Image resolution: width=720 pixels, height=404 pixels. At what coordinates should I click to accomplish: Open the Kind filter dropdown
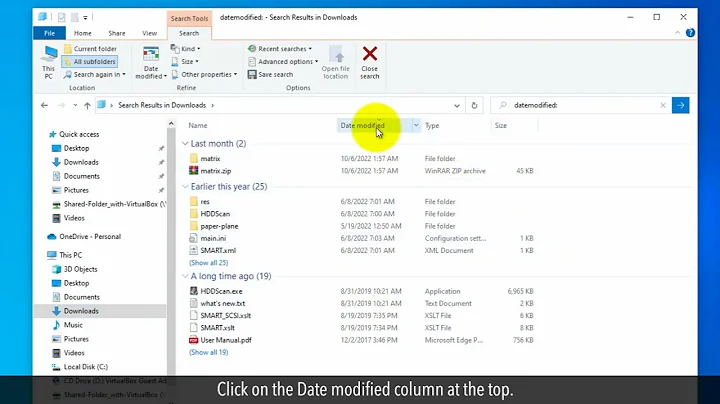tap(186, 49)
